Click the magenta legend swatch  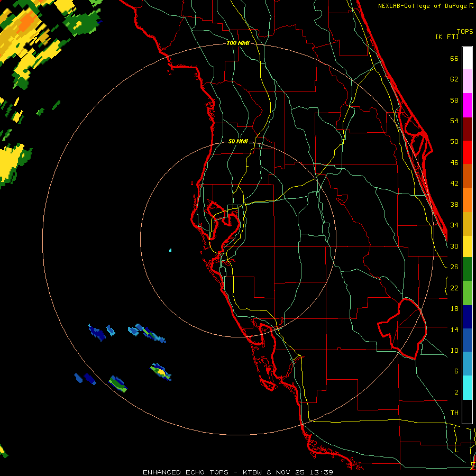pos(467,105)
